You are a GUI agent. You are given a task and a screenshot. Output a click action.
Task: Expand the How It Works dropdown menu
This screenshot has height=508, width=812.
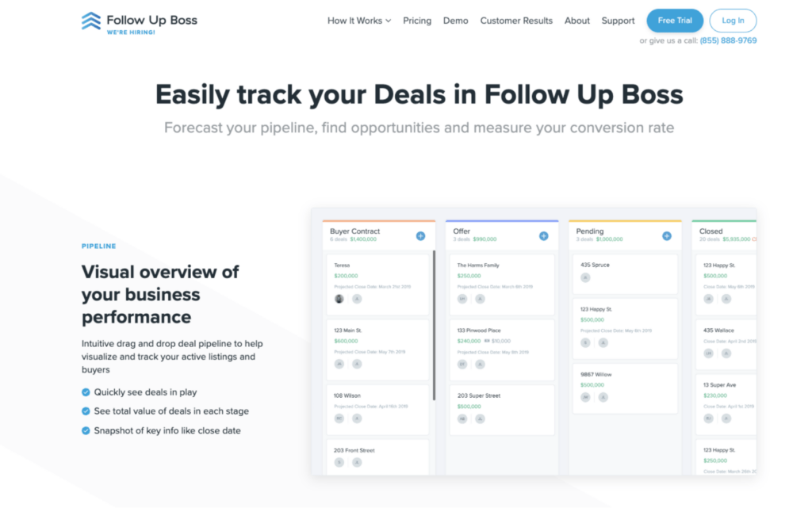pos(358,21)
